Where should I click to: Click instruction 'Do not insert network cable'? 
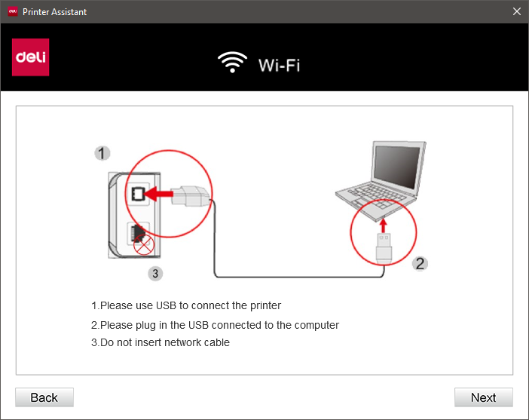[x=161, y=342]
